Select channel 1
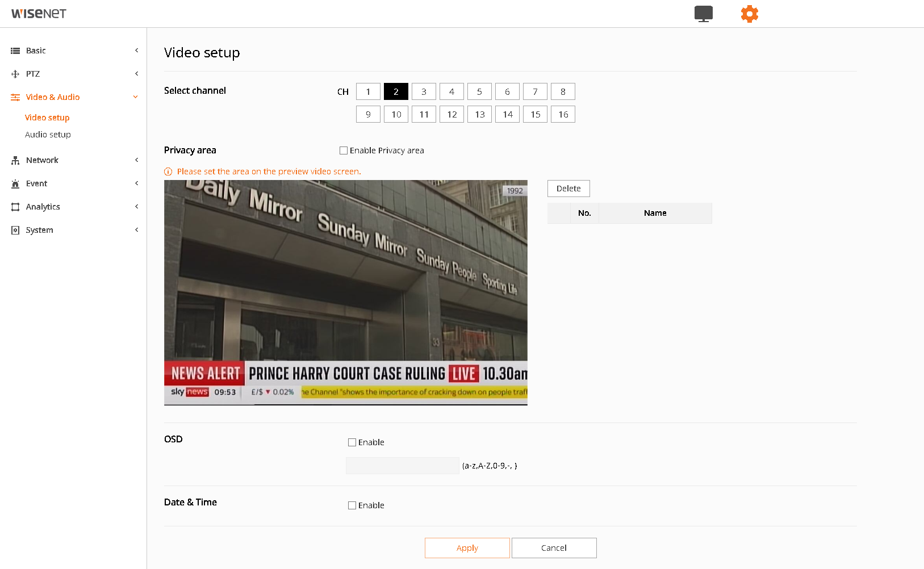Screen dimensions: 924x569 368,91
